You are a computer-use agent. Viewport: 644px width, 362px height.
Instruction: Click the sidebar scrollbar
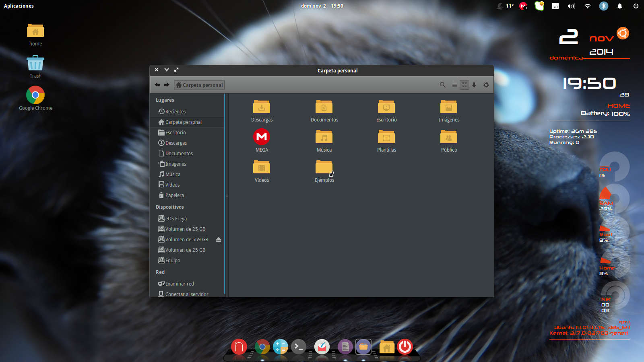[226, 195]
